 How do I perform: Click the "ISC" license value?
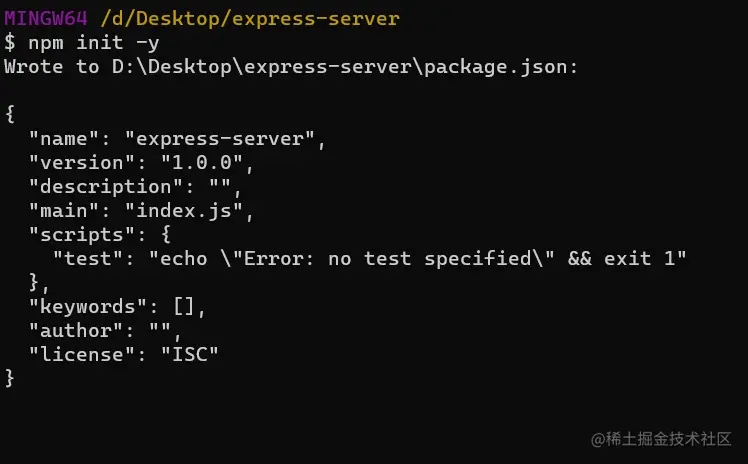coord(190,355)
